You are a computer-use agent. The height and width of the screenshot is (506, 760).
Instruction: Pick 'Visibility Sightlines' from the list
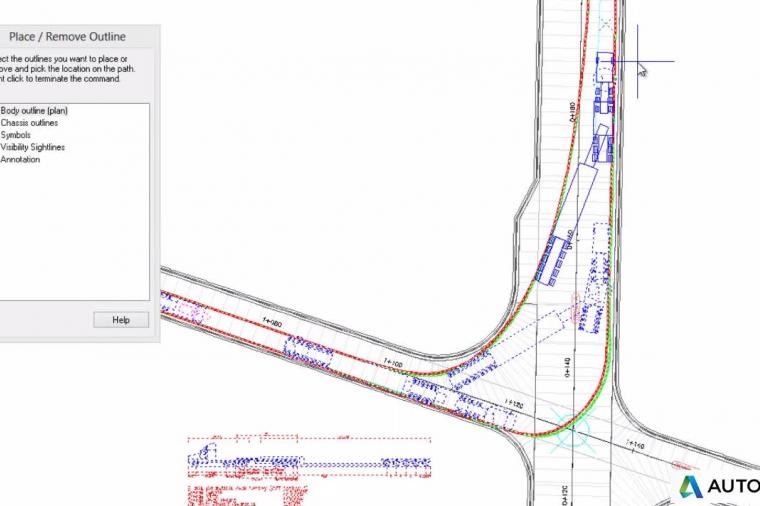pos(34,147)
